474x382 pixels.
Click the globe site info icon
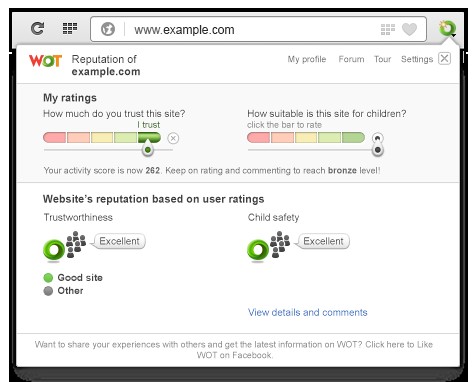(x=108, y=29)
